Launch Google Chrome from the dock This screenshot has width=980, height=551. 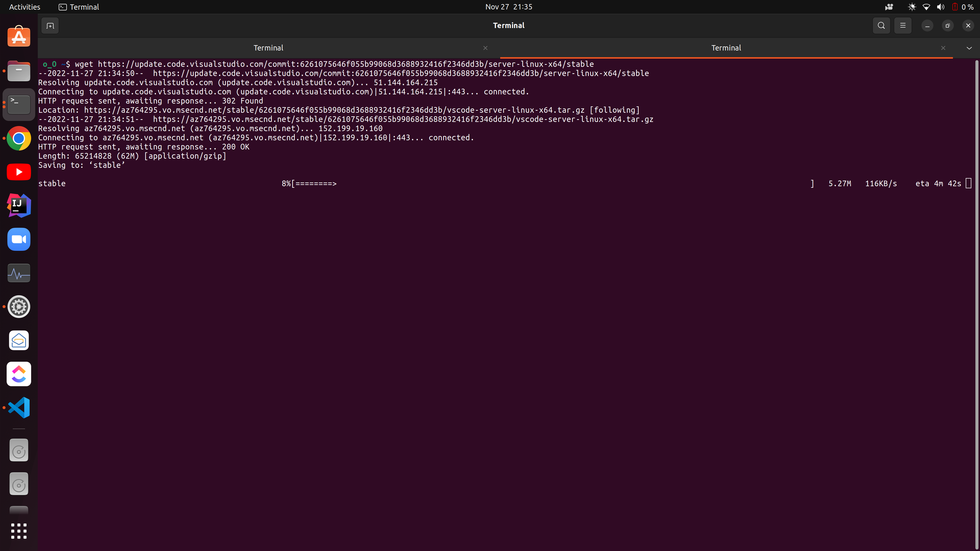click(19, 139)
